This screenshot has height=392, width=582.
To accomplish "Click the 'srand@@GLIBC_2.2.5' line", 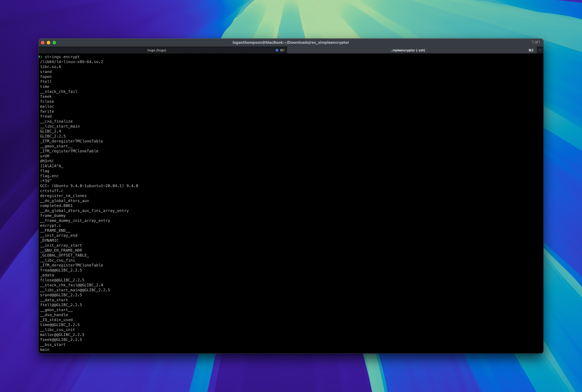I will pyautogui.click(x=61, y=295).
